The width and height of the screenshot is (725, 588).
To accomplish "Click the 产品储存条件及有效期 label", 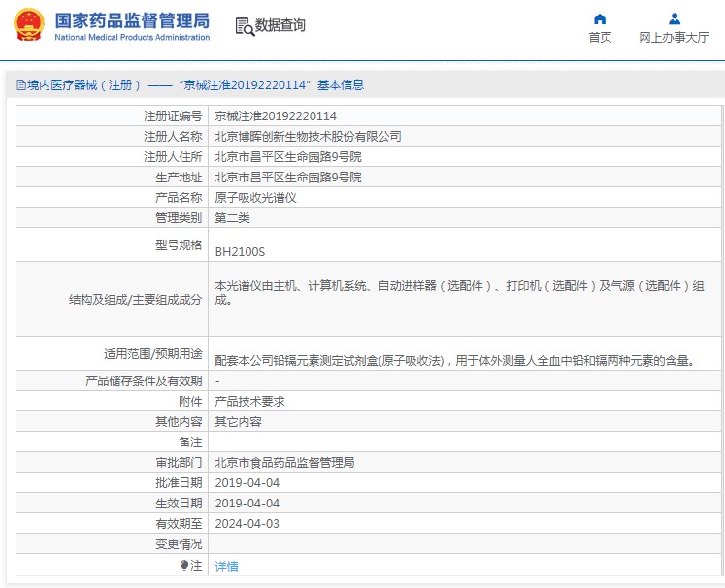I will (x=144, y=381).
